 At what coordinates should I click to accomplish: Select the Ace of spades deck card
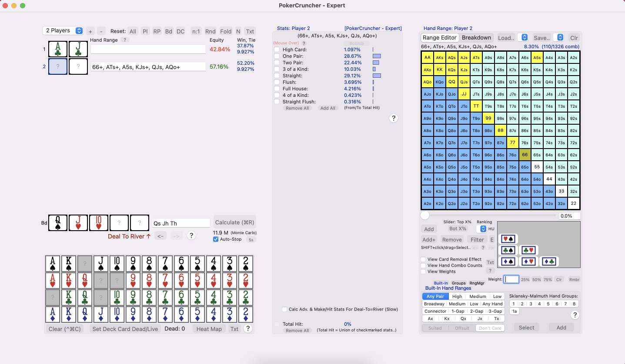tap(53, 264)
